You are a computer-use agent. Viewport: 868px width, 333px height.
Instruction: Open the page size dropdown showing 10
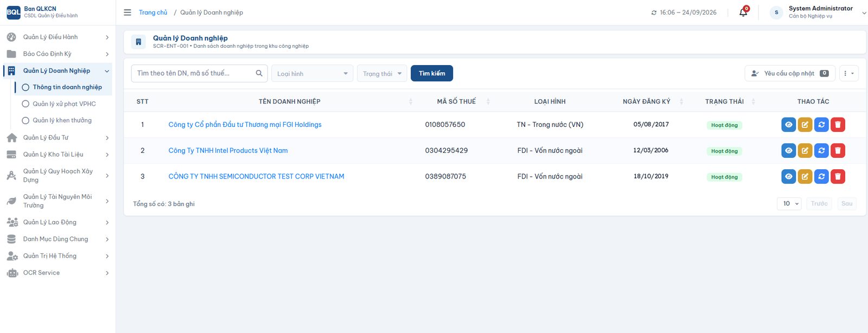(789, 204)
